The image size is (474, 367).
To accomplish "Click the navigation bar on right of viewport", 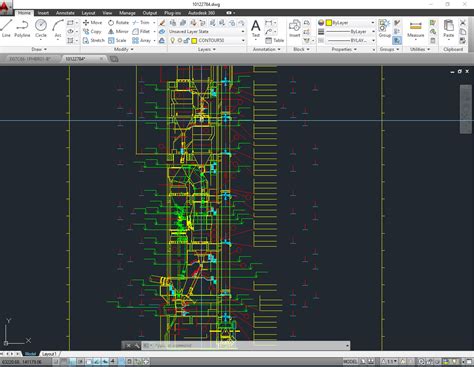I will coord(466,109).
